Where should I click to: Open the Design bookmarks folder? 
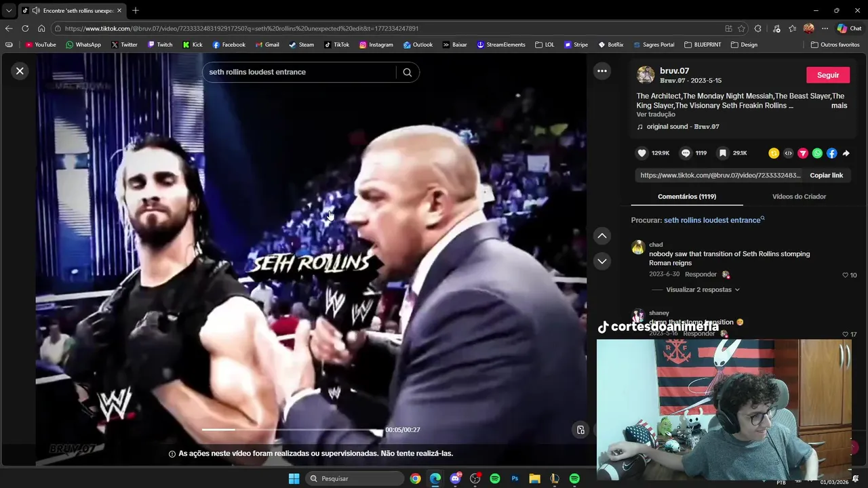(744, 45)
